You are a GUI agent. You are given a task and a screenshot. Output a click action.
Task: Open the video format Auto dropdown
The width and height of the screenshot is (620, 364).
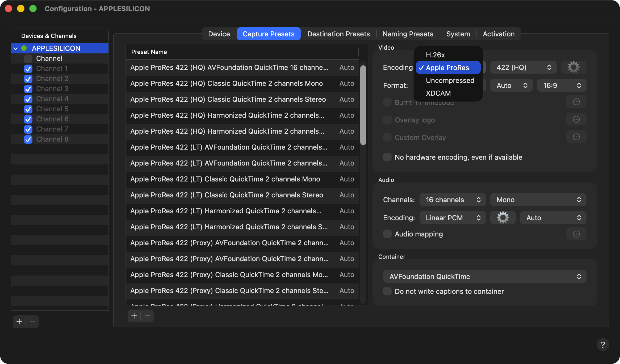[x=511, y=86]
